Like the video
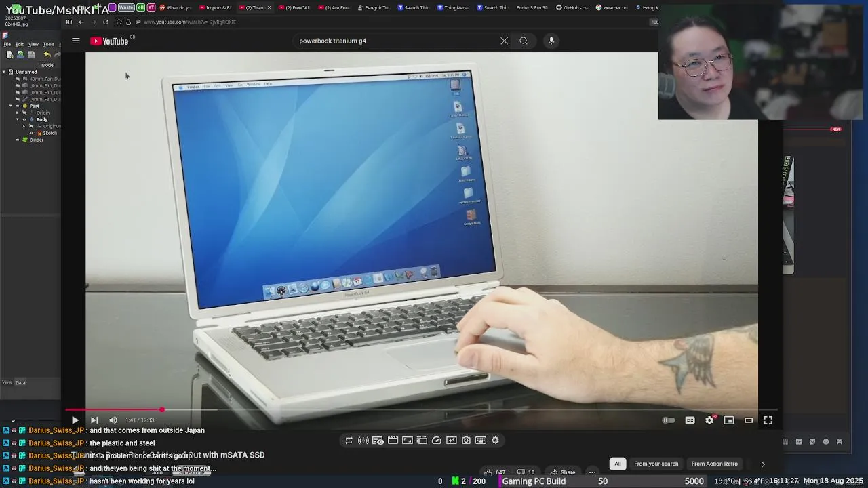Image resolution: width=868 pixels, height=488 pixels. [494, 472]
